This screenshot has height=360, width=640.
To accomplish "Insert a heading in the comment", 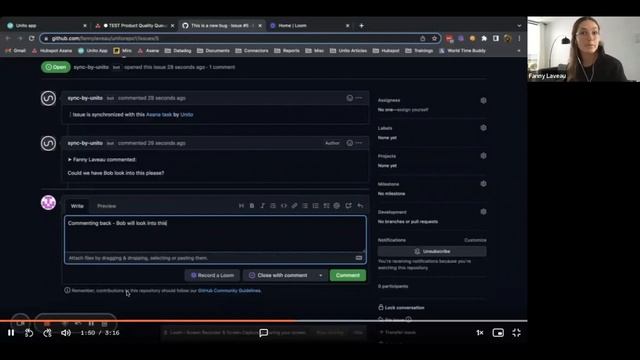I will pyautogui.click(x=241, y=206).
